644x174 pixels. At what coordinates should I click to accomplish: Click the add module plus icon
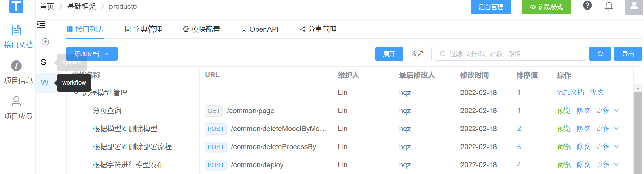[x=45, y=42]
